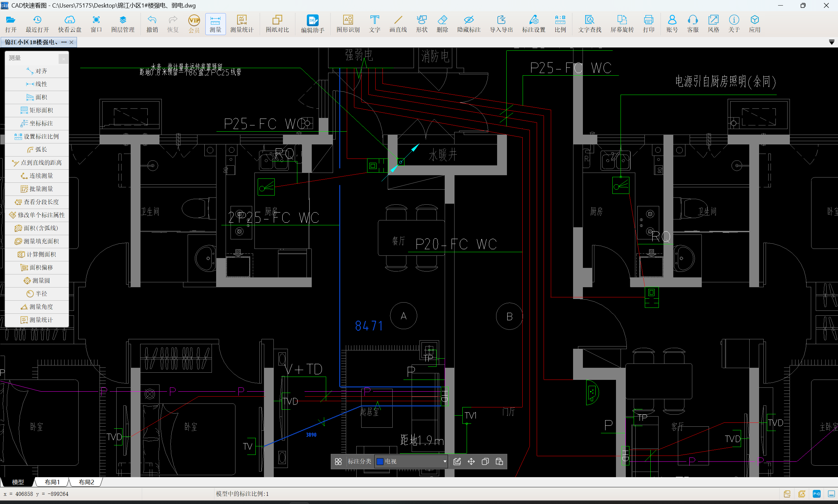Click the move annotation arrows icon
Screen dimensions: 838x504
[x=471, y=461]
